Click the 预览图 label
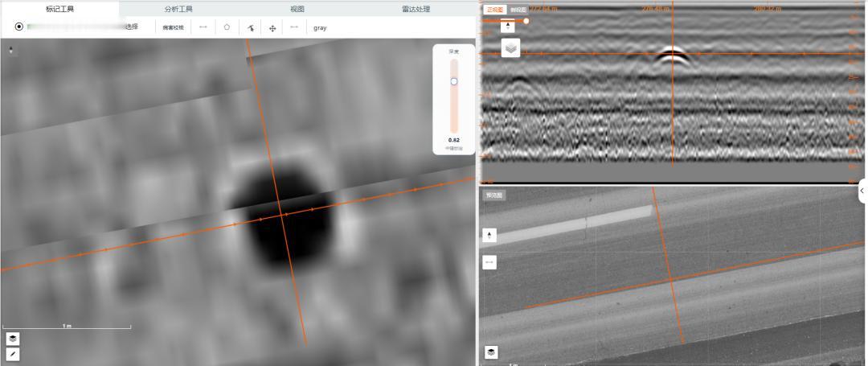The image size is (868, 366). click(494, 195)
